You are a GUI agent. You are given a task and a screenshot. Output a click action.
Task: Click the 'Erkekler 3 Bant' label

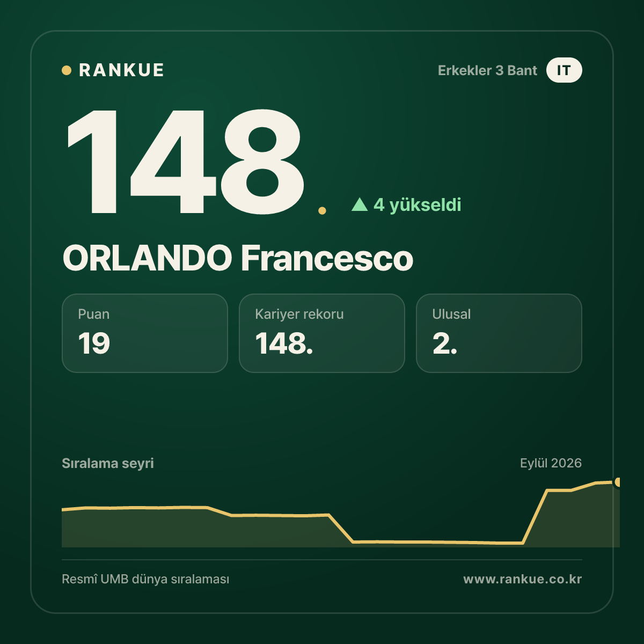coord(487,70)
